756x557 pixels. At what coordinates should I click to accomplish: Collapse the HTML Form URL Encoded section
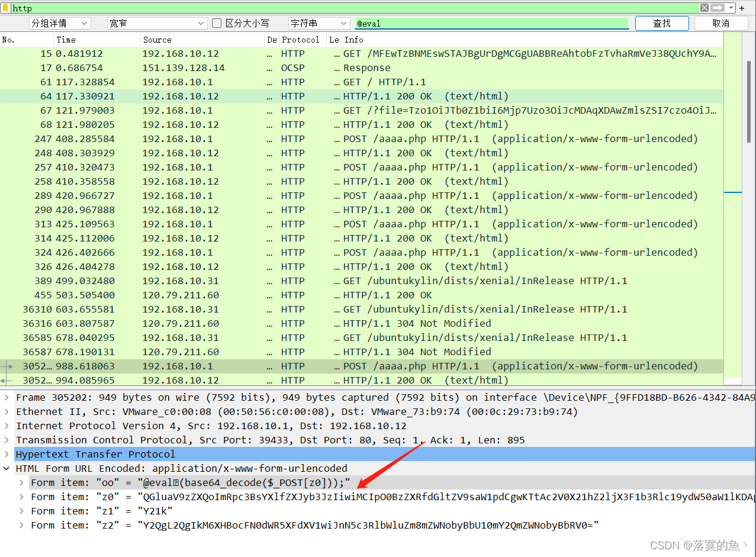pos(7,469)
